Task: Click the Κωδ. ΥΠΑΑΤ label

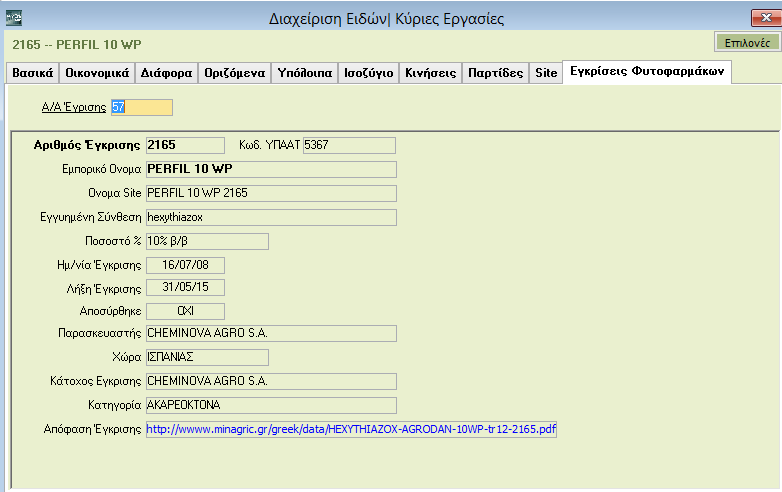Action: coord(269,145)
